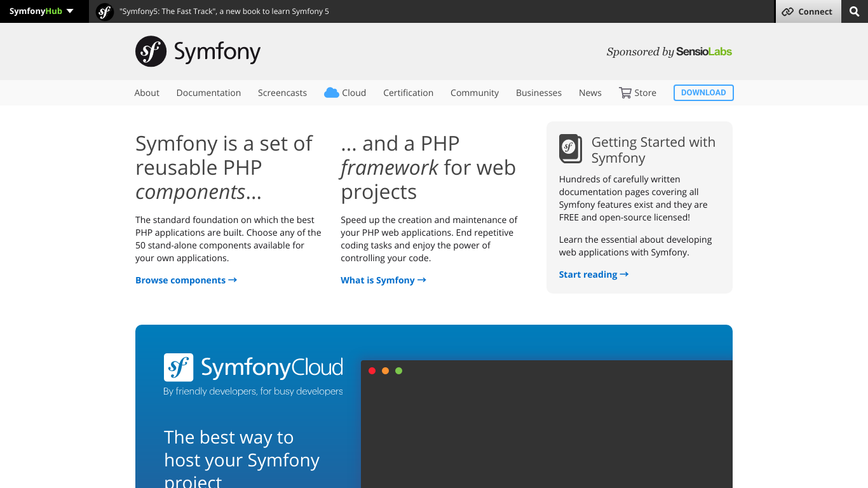Click the Sponsored by SensioLabs logo
The height and width of the screenshot is (488, 868).
coord(669,51)
